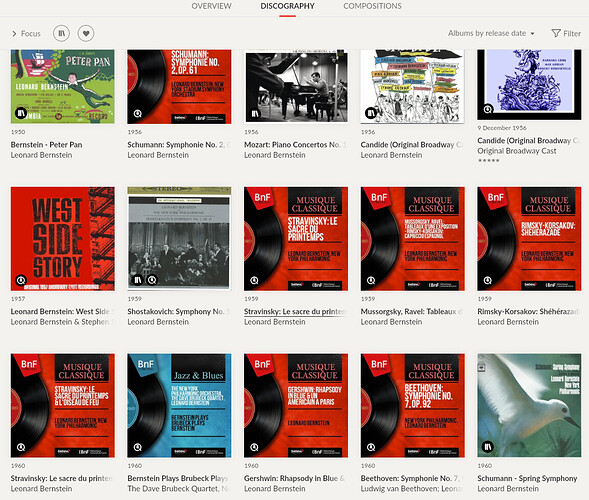Click five-star rating under Candide
Image resolution: width=589 pixels, height=500 pixels.
click(488, 161)
